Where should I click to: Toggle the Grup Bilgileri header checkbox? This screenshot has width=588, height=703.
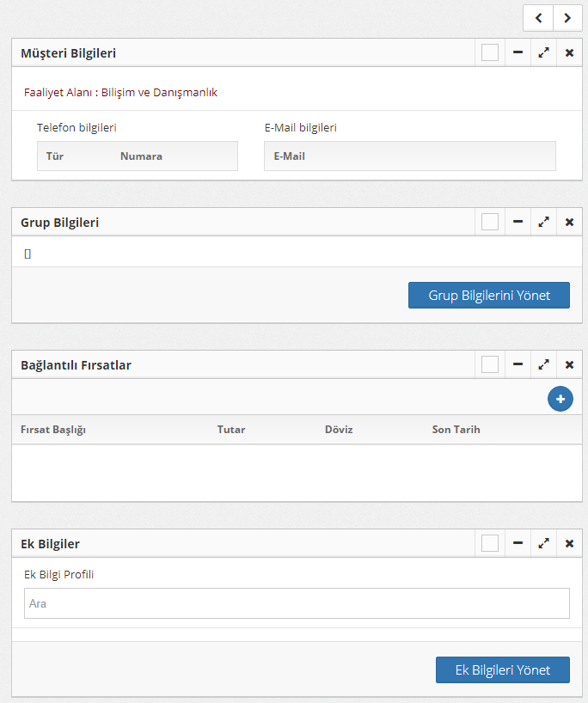[490, 222]
